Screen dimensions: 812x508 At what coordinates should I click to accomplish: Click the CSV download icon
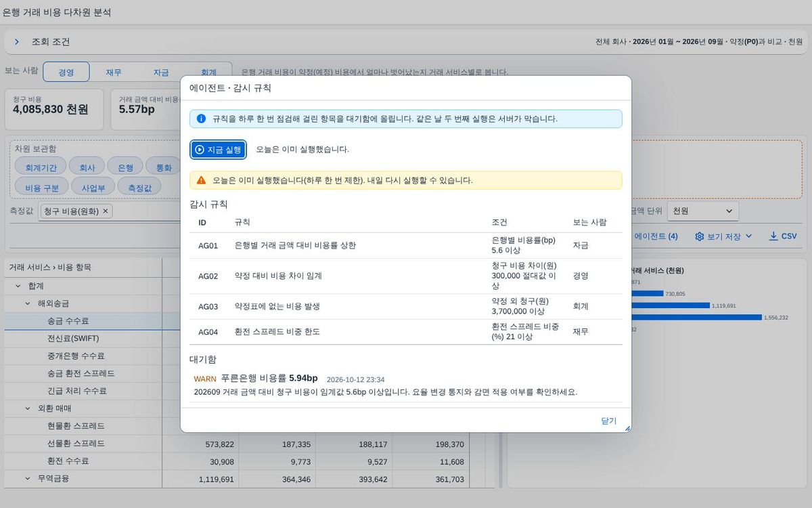773,236
